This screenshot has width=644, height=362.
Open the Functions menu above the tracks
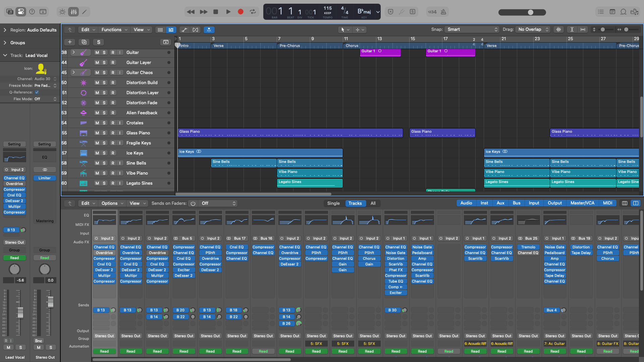click(114, 29)
